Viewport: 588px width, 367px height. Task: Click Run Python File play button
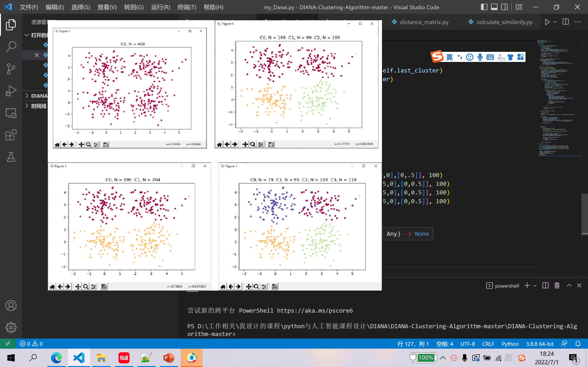547,22
